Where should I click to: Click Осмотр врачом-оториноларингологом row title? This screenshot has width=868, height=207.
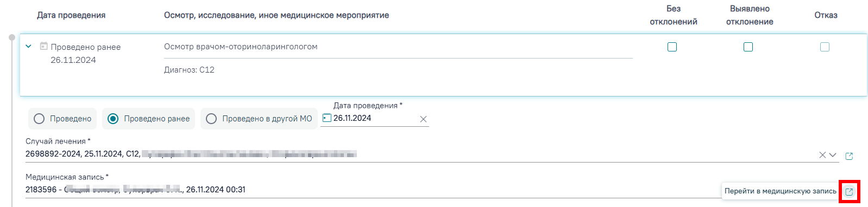pos(241,47)
